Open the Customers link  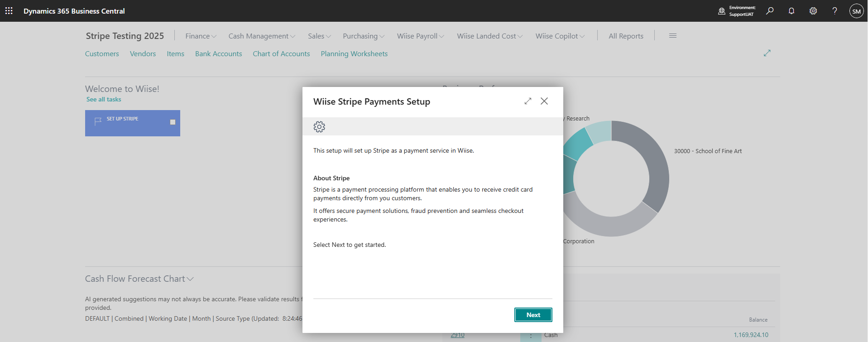102,53
